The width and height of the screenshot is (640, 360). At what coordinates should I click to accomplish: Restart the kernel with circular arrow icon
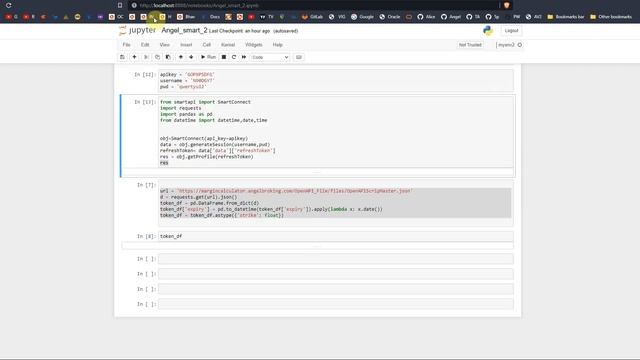(234, 57)
